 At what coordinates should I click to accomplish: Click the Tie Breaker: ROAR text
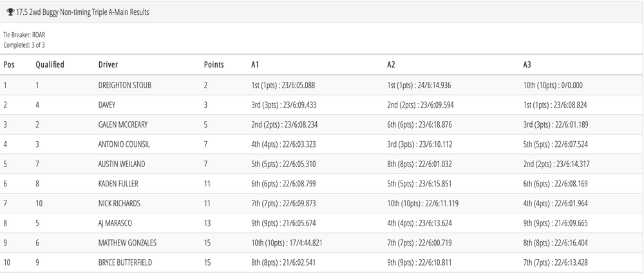(24, 34)
